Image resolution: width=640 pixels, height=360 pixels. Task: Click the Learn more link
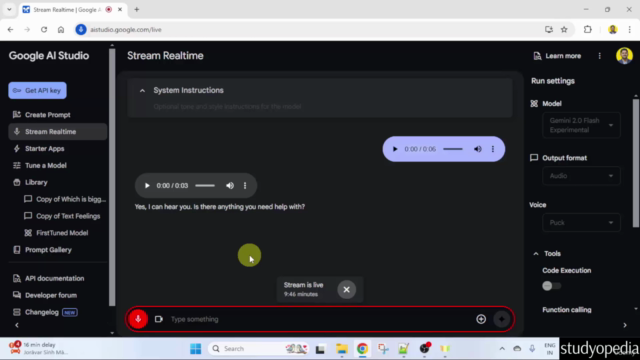coord(557,56)
